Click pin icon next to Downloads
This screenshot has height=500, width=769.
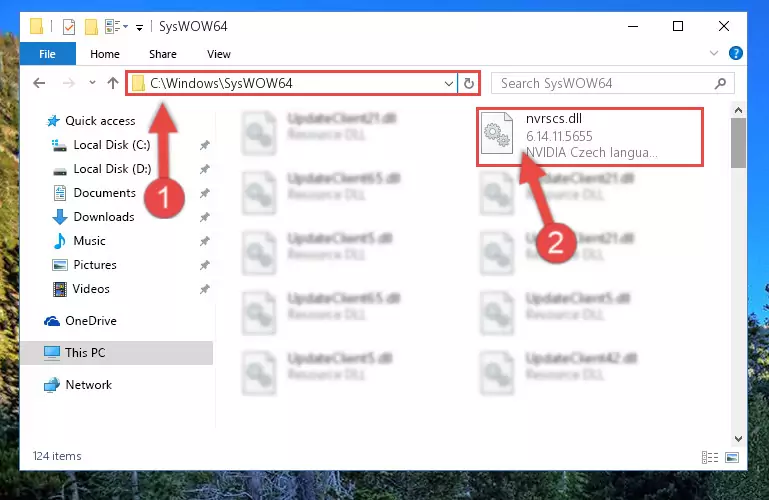[x=205, y=217]
